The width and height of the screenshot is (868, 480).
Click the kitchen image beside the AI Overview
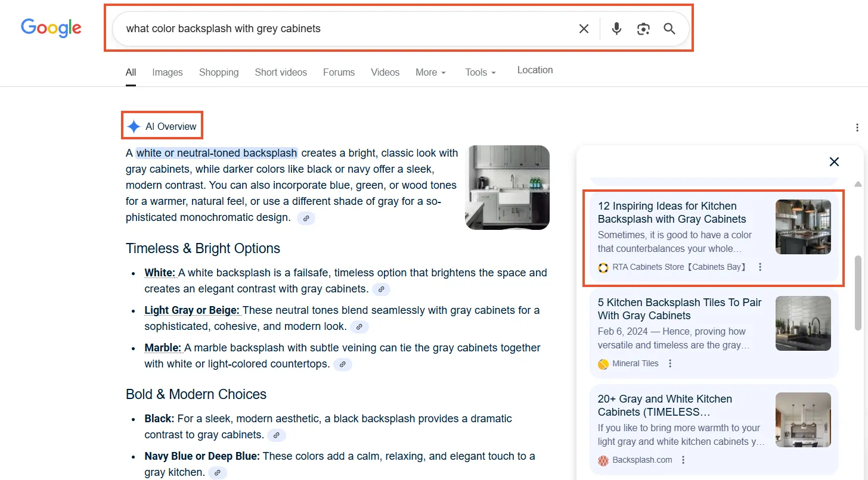coord(507,187)
